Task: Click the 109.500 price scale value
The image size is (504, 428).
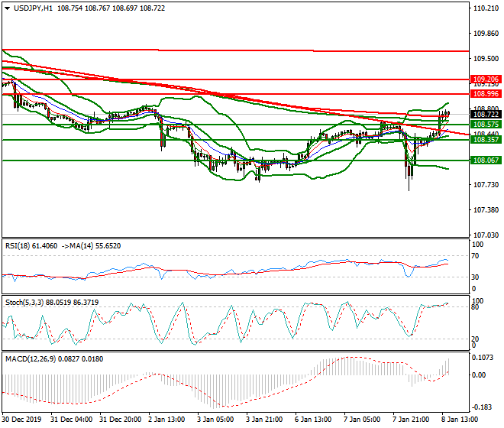Action: (x=486, y=59)
